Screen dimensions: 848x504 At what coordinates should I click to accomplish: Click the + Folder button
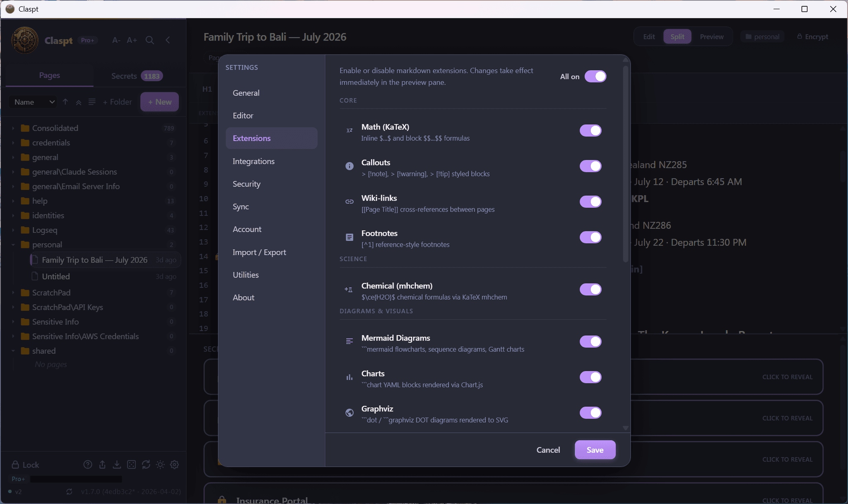117,102
